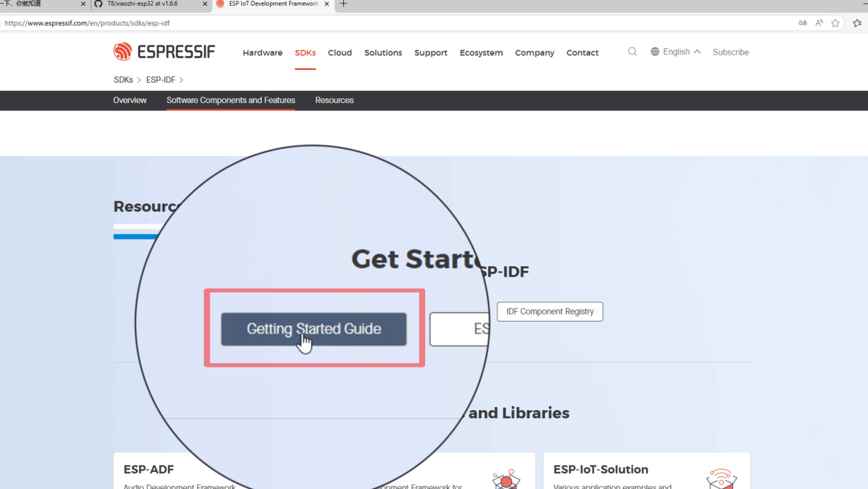The image size is (868, 489).
Task: Close the xiaozhi-esp32 GitHub tab
Action: click(x=205, y=4)
